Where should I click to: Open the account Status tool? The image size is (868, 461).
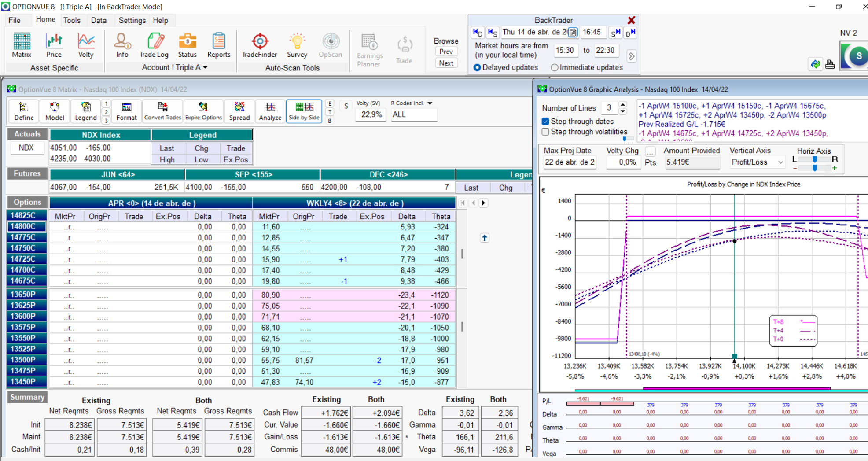pos(187,45)
